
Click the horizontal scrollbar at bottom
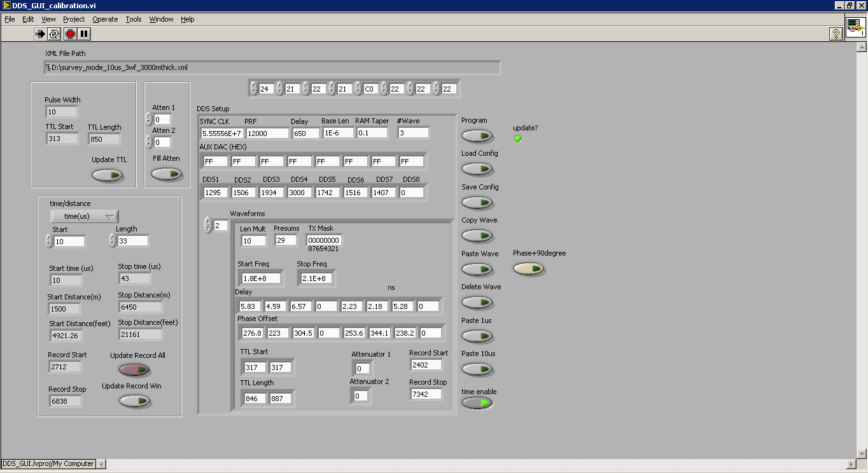coord(477,464)
